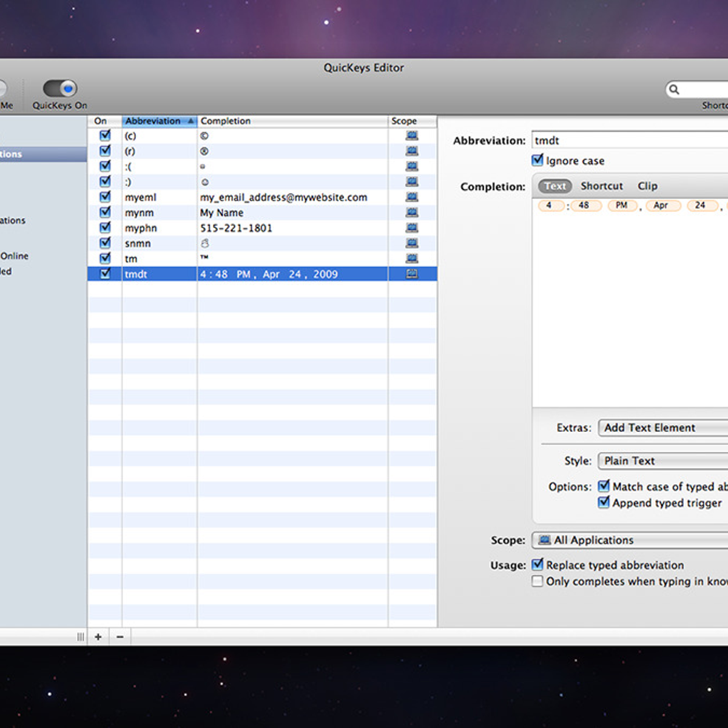
Task: Click the scope icon in the (c) row
Action: 412,136
